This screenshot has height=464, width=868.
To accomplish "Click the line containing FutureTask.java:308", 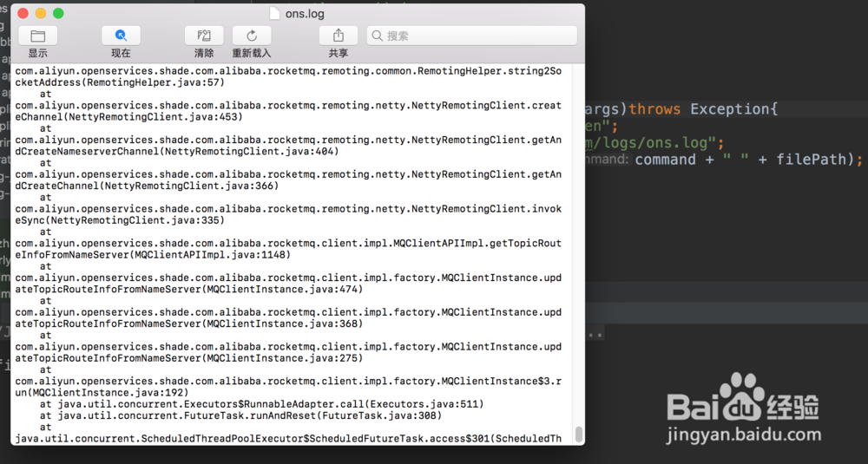I will [x=240, y=415].
